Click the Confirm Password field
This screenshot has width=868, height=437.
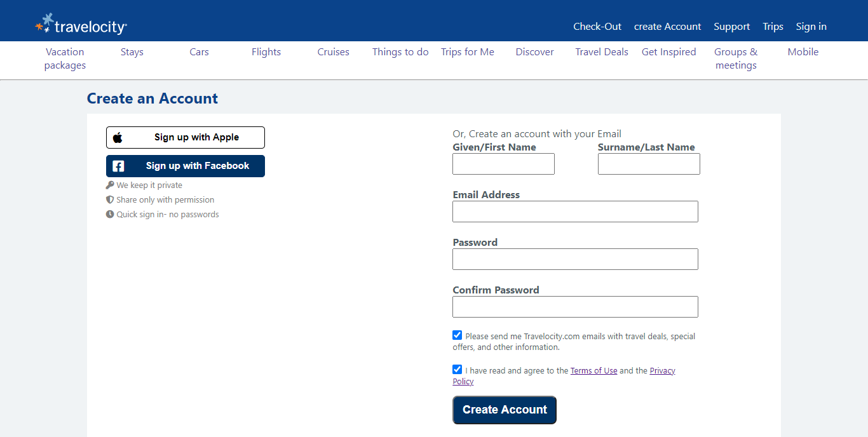pos(575,307)
